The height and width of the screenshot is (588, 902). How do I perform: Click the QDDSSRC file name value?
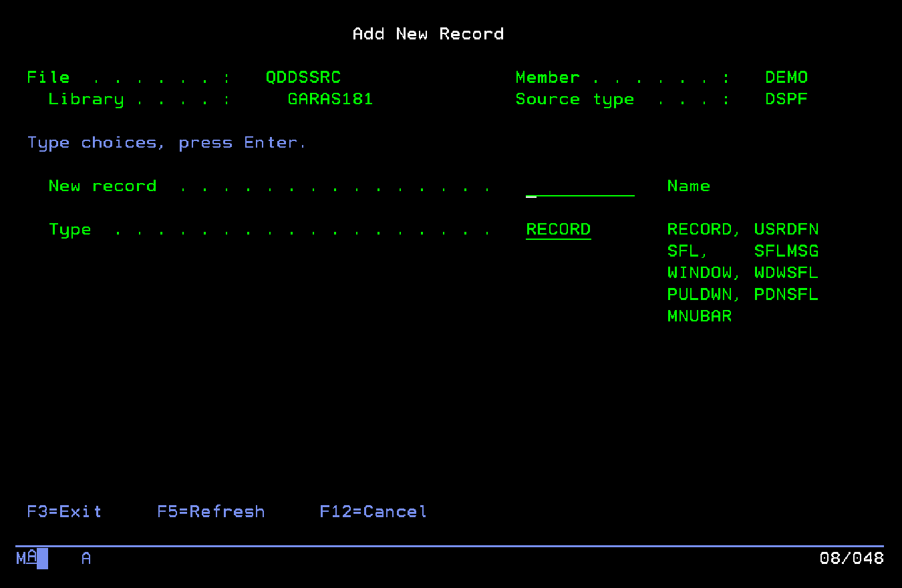click(303, 78)
